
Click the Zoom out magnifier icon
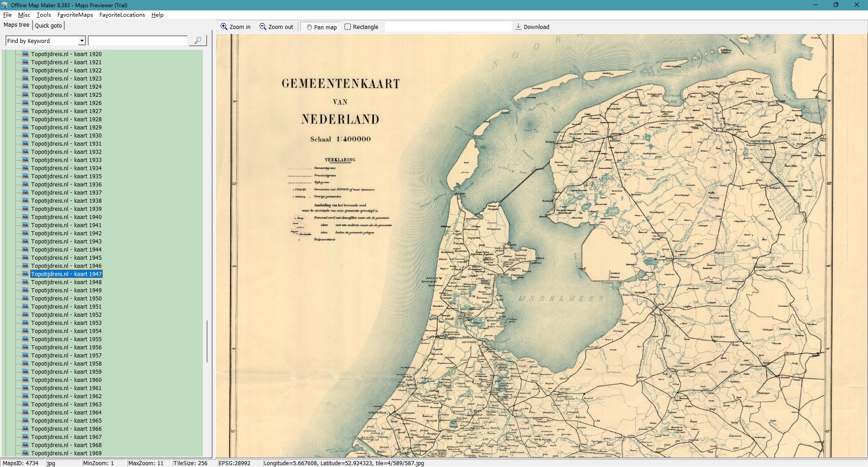[x=263, y=27]
